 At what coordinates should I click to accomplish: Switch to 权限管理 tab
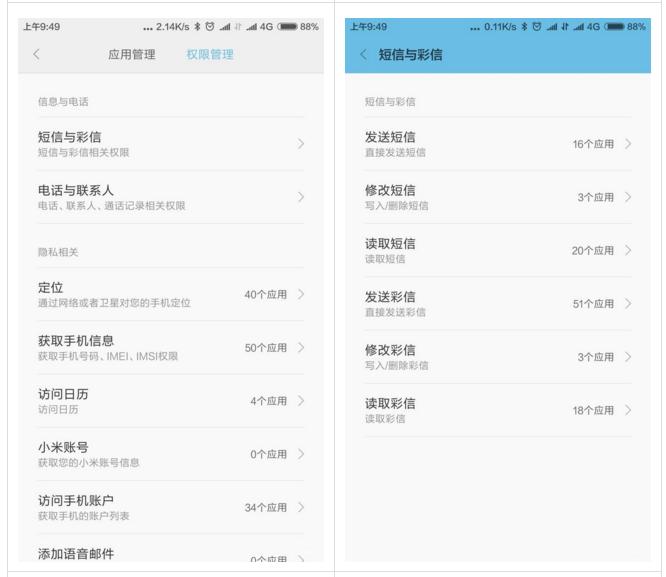(x=210, y=54)
